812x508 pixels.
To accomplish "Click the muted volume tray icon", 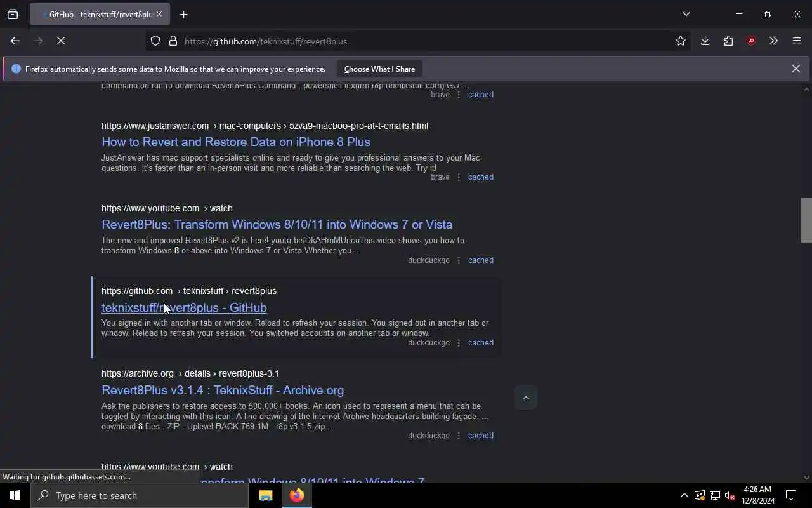I will pyautogui.click(x=730, y=495).
